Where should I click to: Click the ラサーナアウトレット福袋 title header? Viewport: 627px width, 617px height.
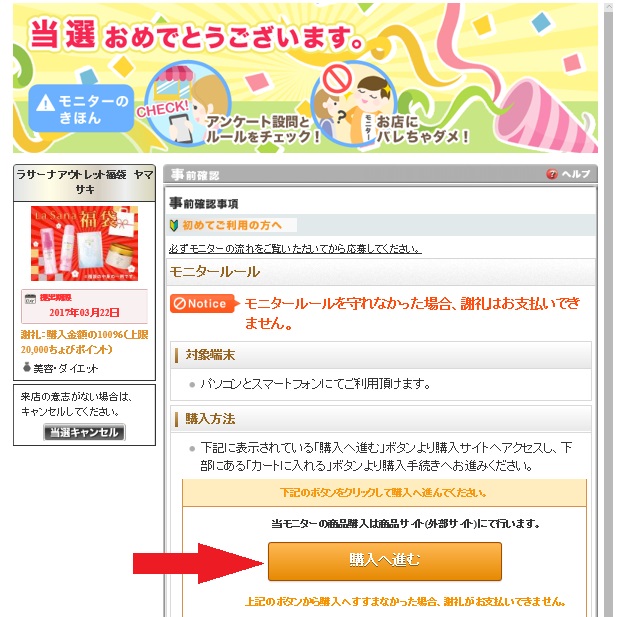[84, 182]
